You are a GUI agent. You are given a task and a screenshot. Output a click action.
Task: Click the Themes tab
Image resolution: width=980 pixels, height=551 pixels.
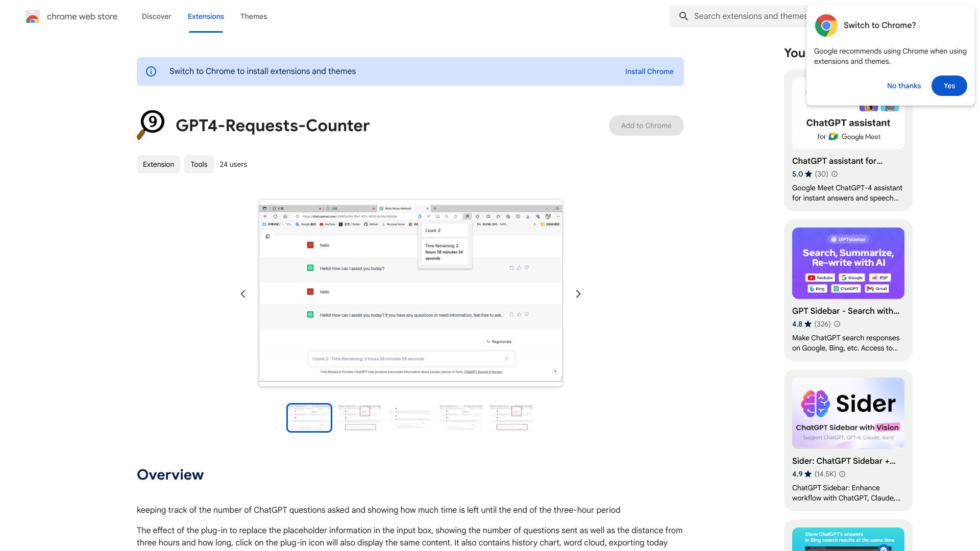[x=254, y=16]
